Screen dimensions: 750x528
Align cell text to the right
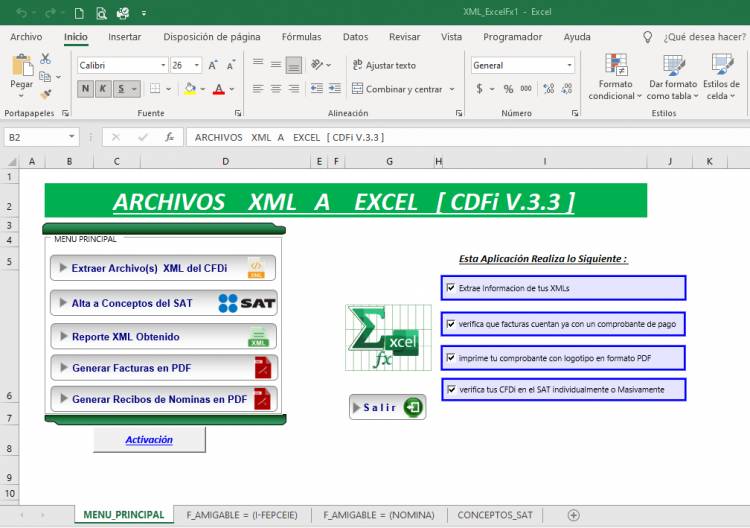(x=294, y=88)
